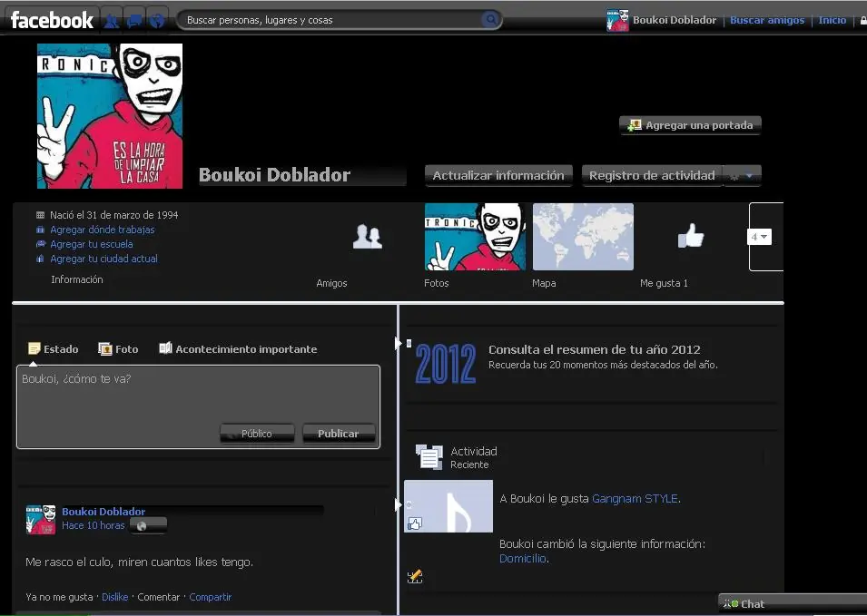The image size is (867, 616).
Task: Click Agregar tu ciudad actual link
Action: tap(104, 259)
